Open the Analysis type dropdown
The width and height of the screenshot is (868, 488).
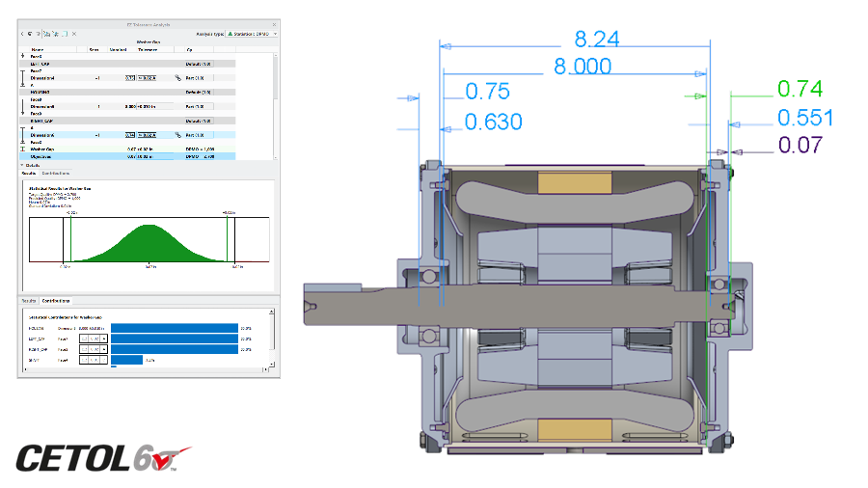253,33
